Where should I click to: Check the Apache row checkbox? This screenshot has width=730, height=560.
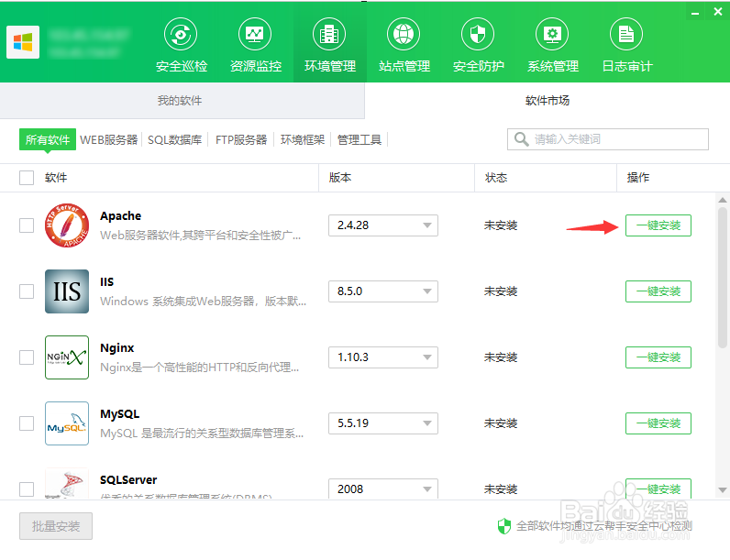point(27,225)
